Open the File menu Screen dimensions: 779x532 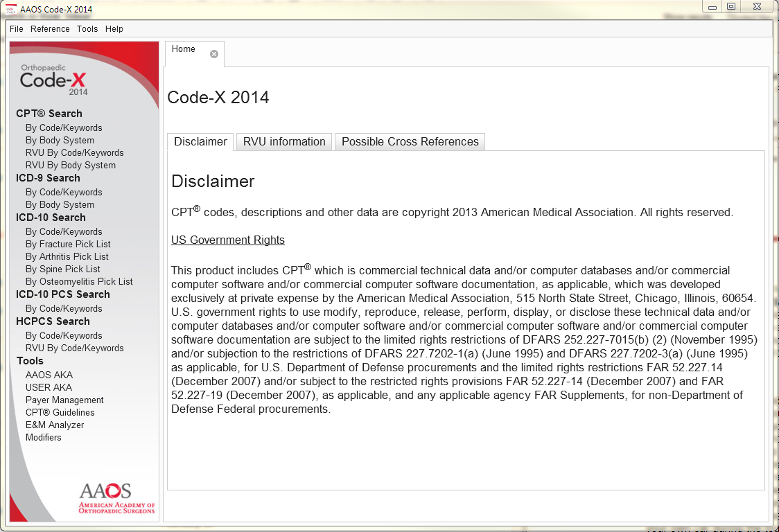point(17,29)
